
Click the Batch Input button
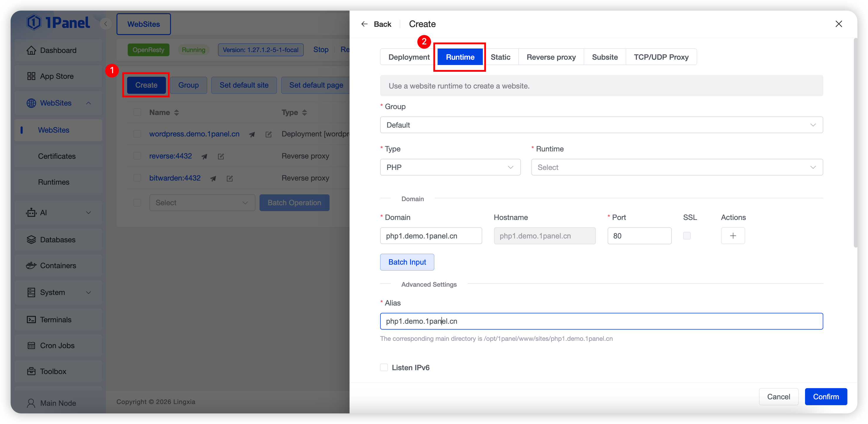pos(407,262)
